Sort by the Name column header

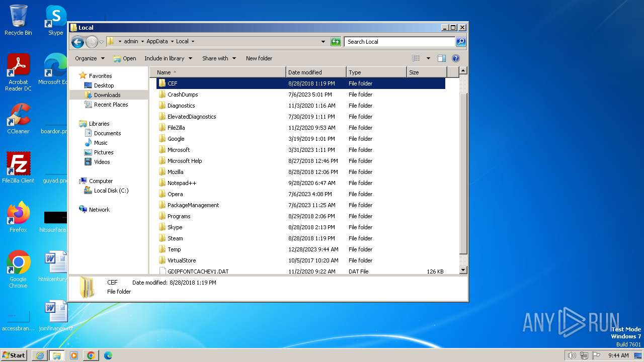[218, 72]
